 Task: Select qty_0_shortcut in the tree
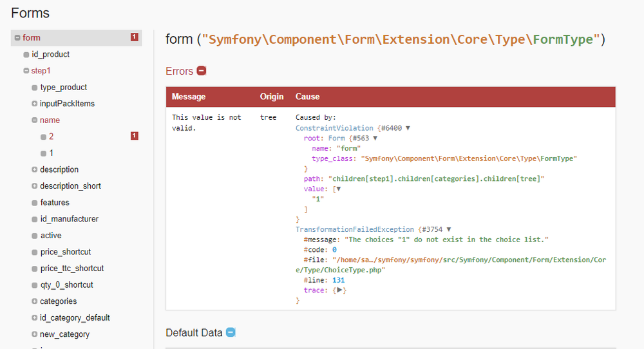pyautogui.click(x=66, y=285)
